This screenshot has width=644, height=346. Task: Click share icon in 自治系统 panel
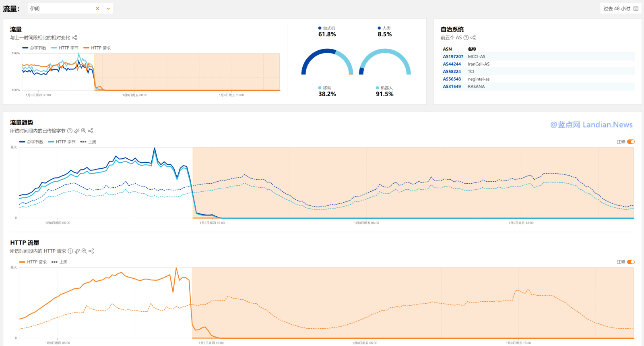[473, 38]
